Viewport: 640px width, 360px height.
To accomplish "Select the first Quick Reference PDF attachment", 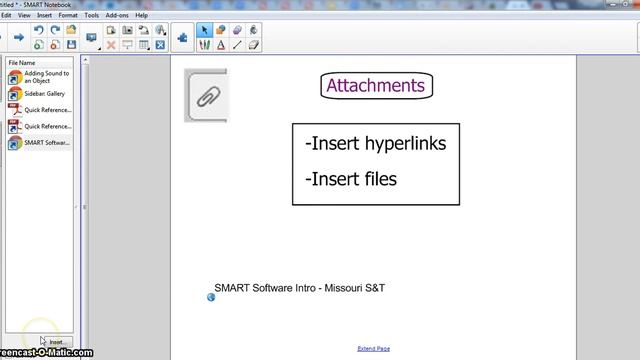I will click(40, 110).
